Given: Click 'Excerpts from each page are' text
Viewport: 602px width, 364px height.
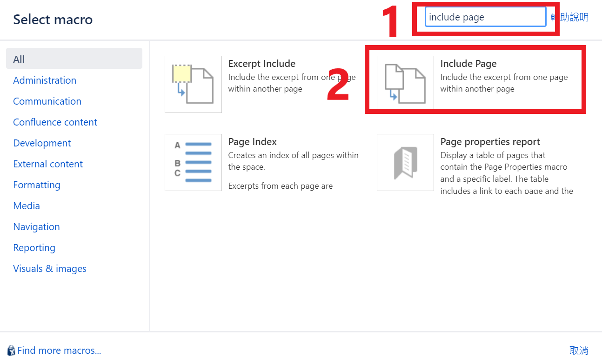Looking at the screenshot, I should pyautogui.click(x=281, y=186).
